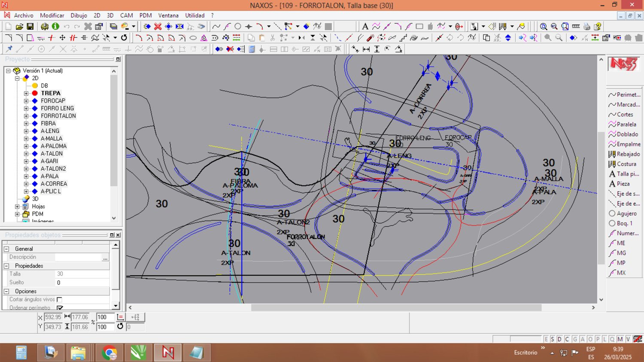Screen dimensions: 644x362
Task: Click the red X delete icon
Action: pyautogui.click(x=158, y=27)
